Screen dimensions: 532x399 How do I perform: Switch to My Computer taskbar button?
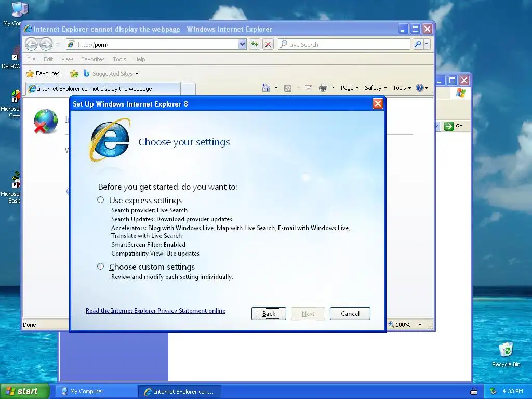point(96,391)
